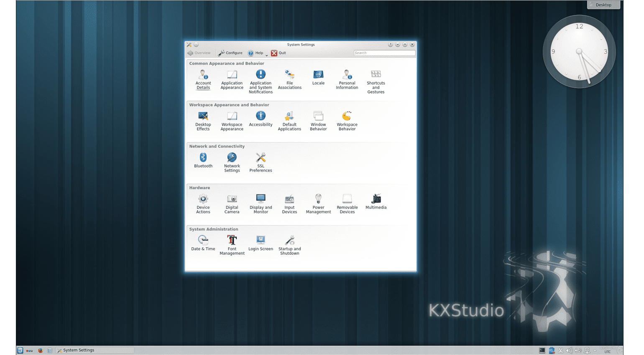This screenshot has height=355, width=644.
Task: Click the System Settings taskbar entry
Action: click(95, 350)
